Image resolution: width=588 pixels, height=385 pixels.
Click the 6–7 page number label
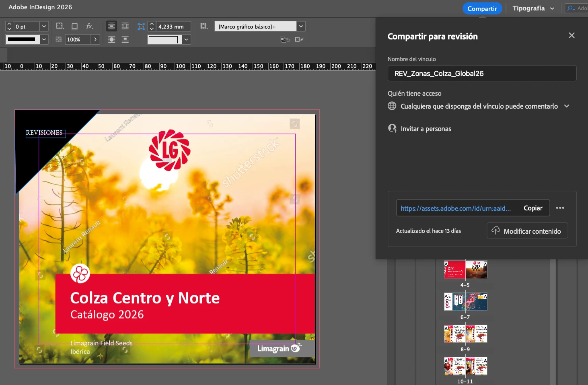465,317
